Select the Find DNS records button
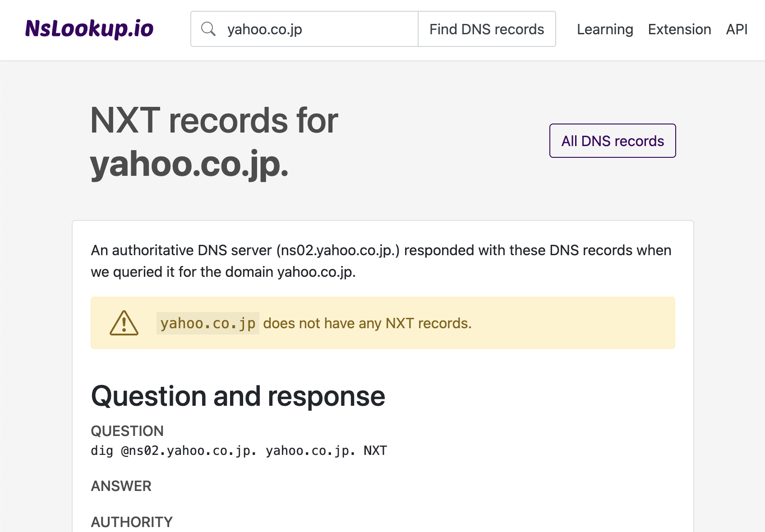 tap(487, 29)
